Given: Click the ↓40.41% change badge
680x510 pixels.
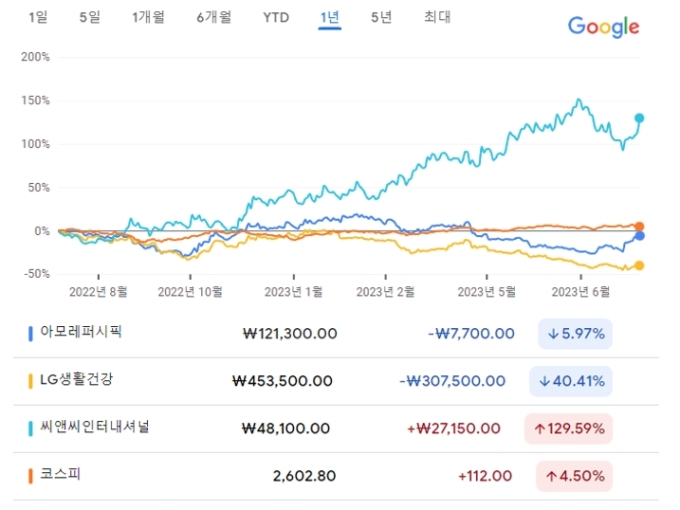Looking at the screenshot, I should click(571, 381).
